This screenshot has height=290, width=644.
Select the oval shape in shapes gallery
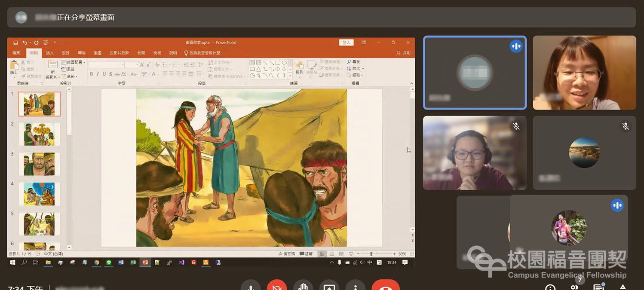(x=284, y=62)
